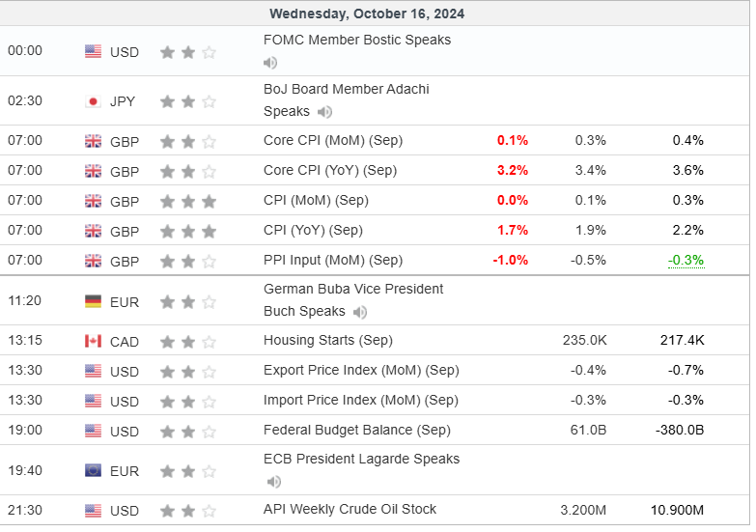
Task: Click the Wednesday, October 16, 2024 date header
Action: 367,14
